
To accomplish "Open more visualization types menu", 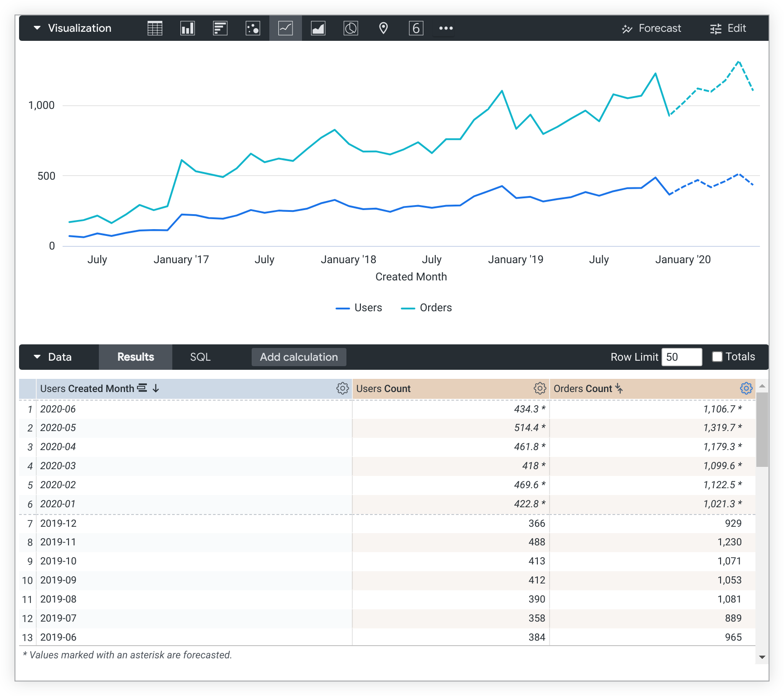I will coord(446,28).
